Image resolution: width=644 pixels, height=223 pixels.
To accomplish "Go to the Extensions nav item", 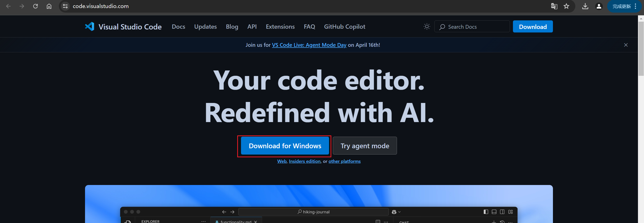I will pos(280,26).
